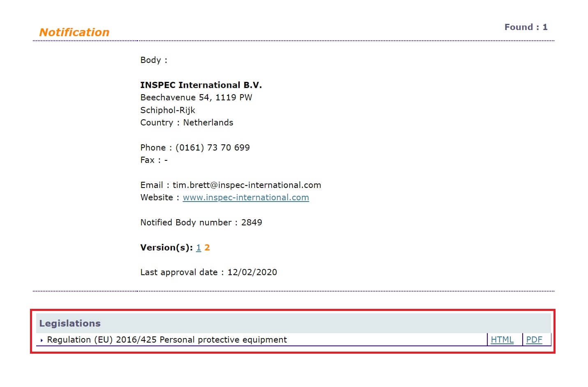Open version 1 of the notification
Image resolution: width=588 pixels, height=387 pixels.
click(x=198, y=248)
